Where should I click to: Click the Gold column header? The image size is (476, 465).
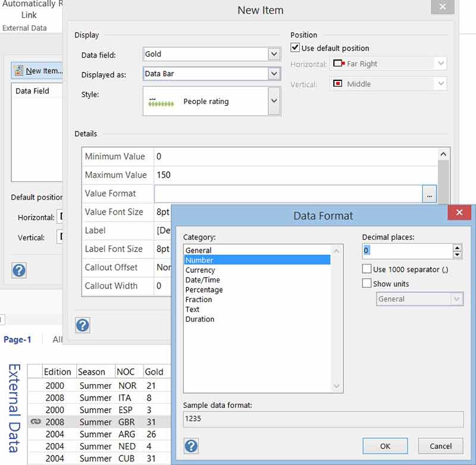click(157, 372)
